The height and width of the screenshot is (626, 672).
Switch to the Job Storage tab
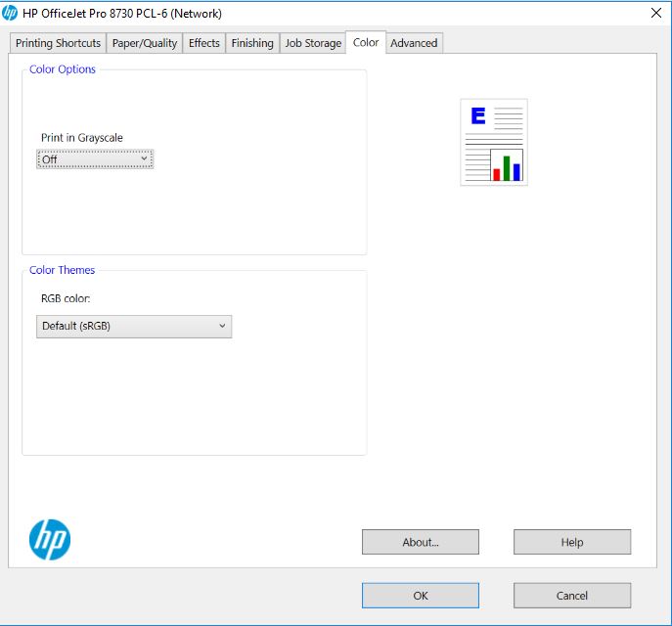coord(313,43)
